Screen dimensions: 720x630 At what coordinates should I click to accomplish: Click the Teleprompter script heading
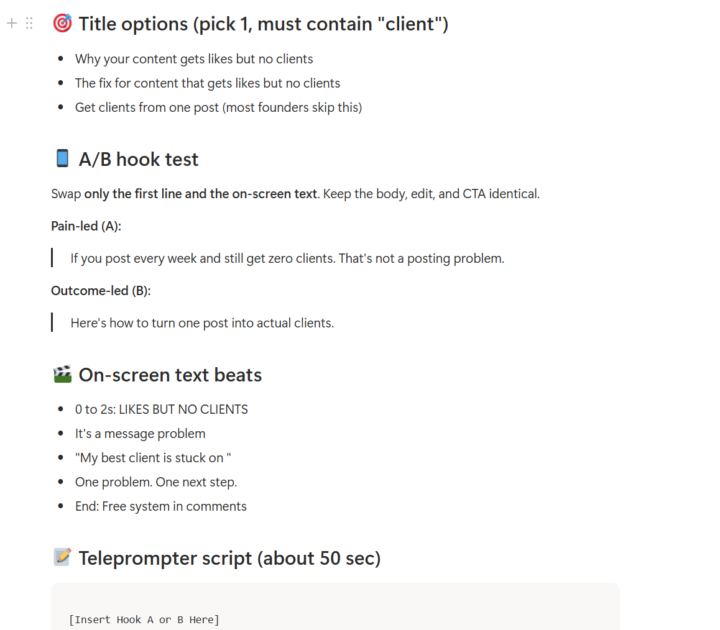(230, 558)
